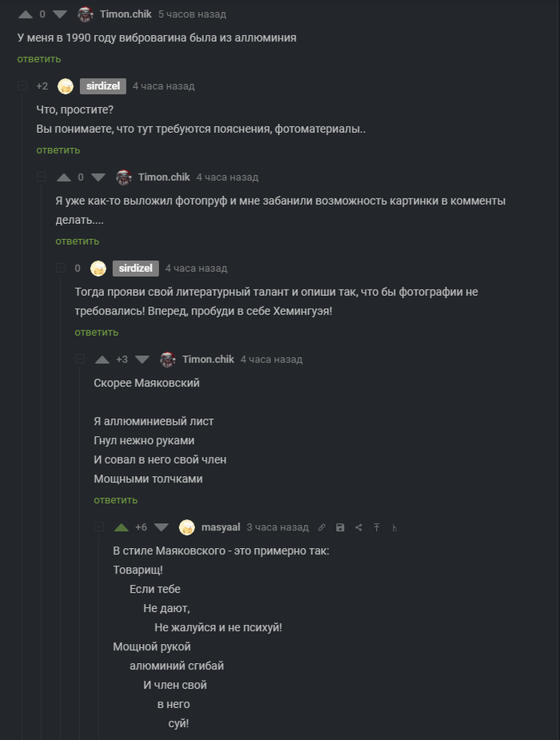The width and height of the screenshot is (560, 740).
Task: Copy link icon on masyaal's comment
Action: (322, 527)
